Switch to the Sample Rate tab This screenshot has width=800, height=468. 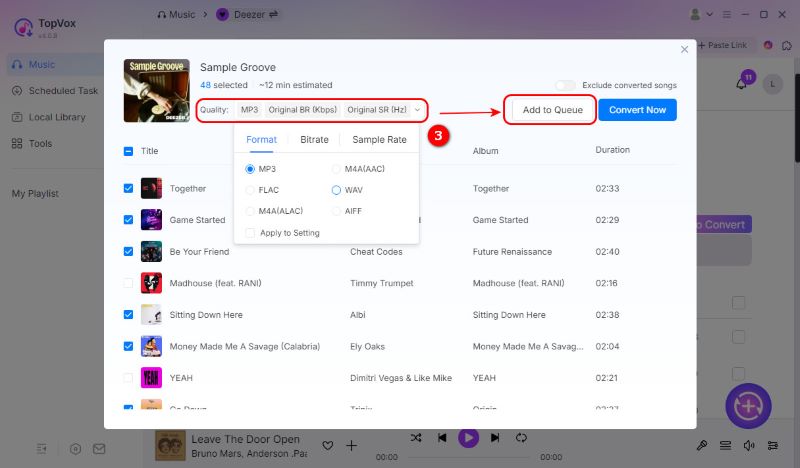tap(379, 140)
